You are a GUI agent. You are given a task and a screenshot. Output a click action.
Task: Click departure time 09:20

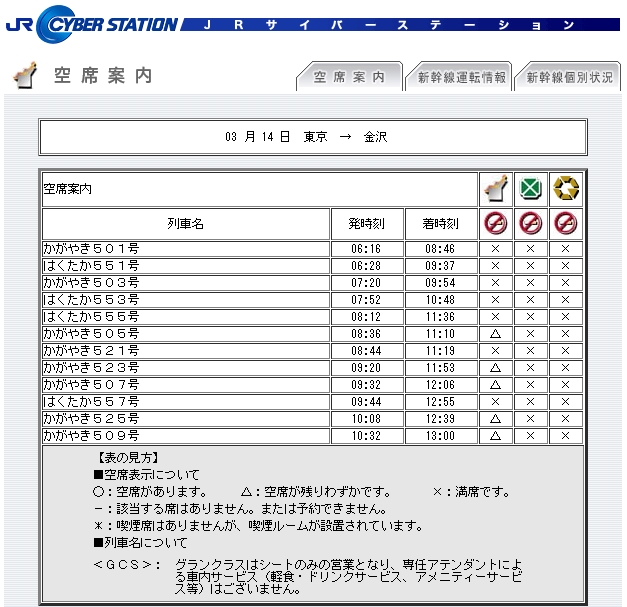(x=366, y=367)
